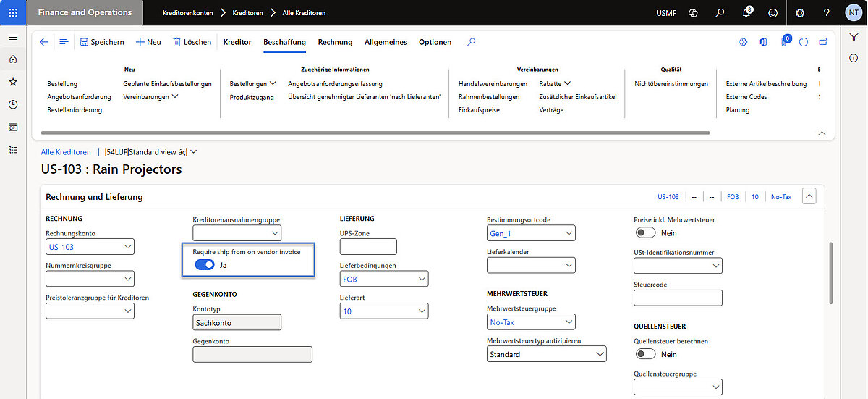
Task: Click Kreditorenkonten in the breadcrumb
Action: [x=187, y=13]
